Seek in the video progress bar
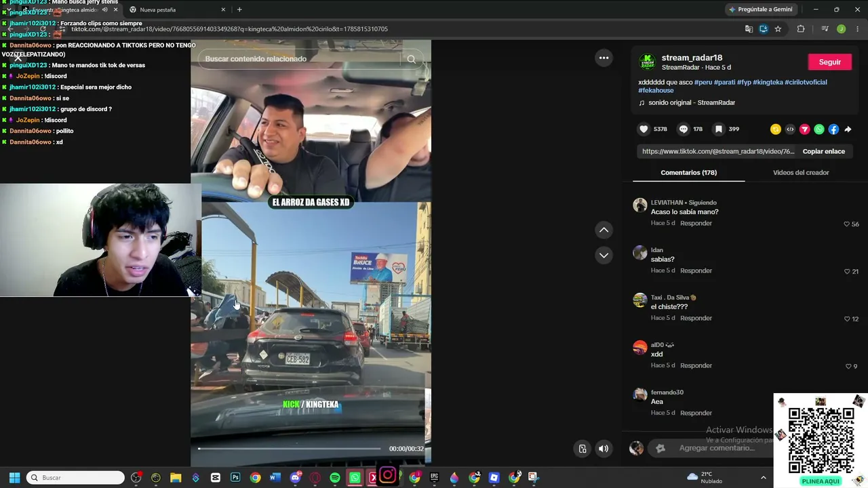Image resolution: width=868 pixels, height=488 pixels. point(289,449)
